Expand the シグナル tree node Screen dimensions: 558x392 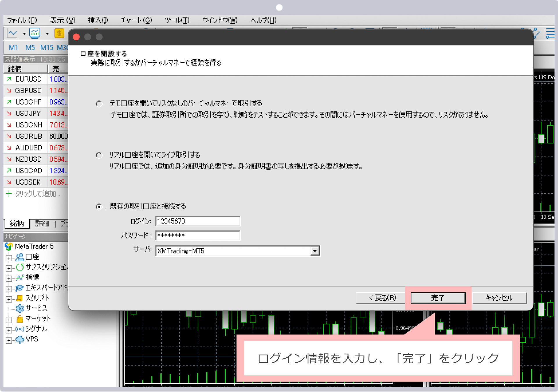coord(9,330)
